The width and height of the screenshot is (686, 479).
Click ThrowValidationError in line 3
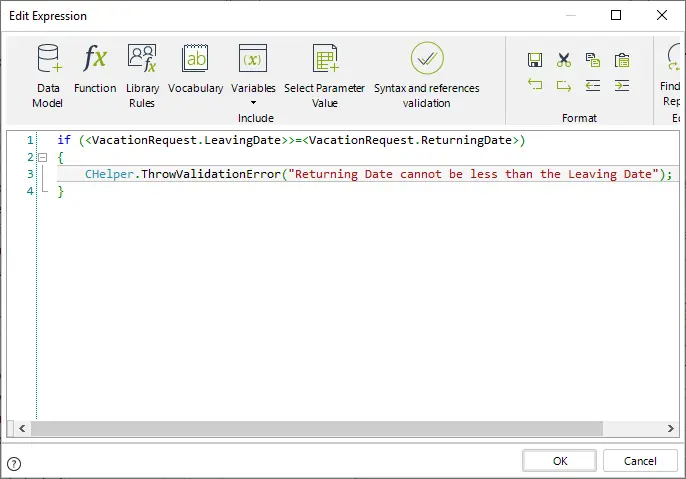[210, 174]
